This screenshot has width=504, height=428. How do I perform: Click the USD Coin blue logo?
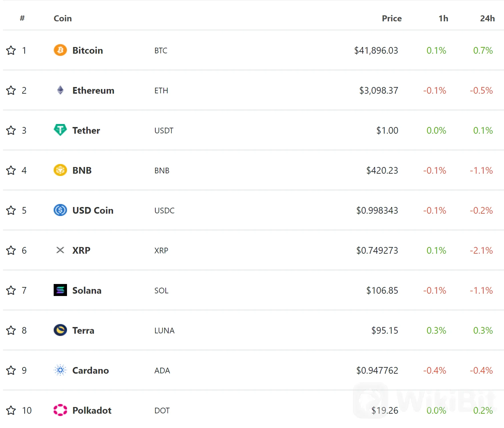tap(60, 210)
